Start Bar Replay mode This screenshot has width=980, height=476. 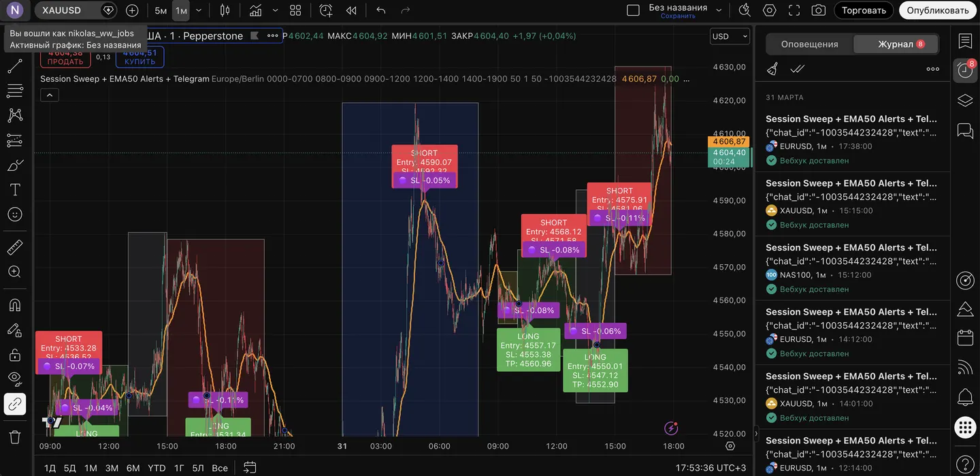(351, 10)
